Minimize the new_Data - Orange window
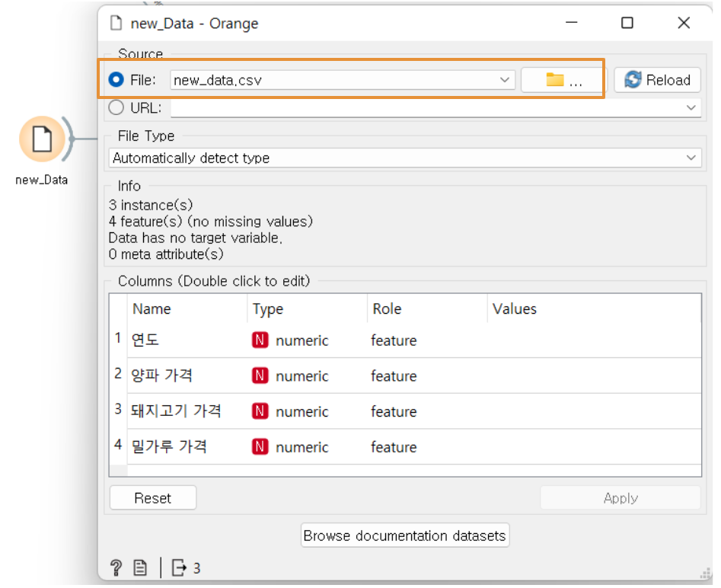This screenshot has width=721, height=588. (572, 23)
